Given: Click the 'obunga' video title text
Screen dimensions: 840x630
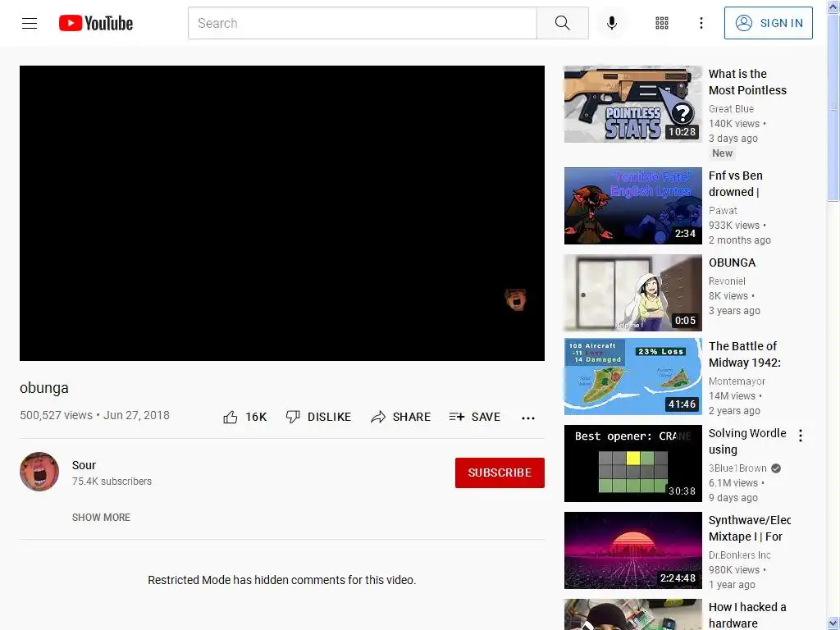Looking at the screenshot, I should point(44,388).
